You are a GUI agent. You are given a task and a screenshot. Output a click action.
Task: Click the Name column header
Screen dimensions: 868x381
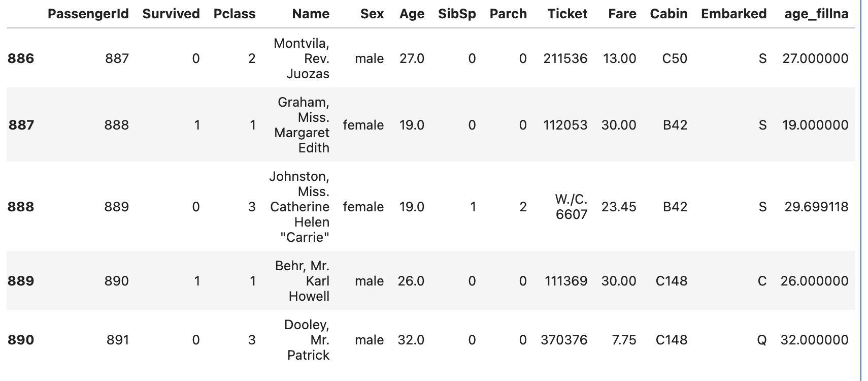pyautogui.click(x=310, y=14)
